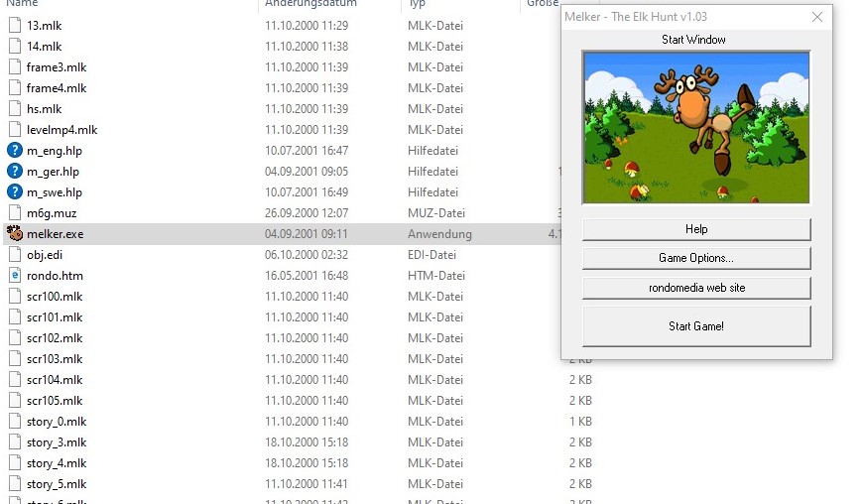Click the scr100.mlk file icon

coord(15,297)
